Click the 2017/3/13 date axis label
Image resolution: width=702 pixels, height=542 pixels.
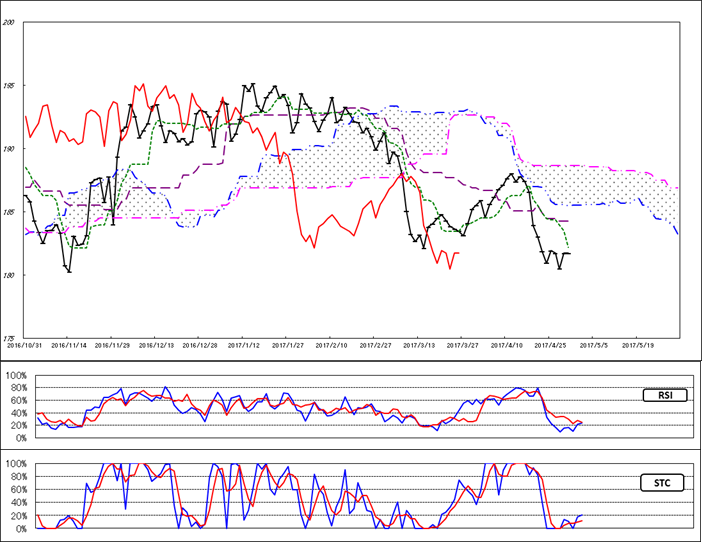[421, 344]
